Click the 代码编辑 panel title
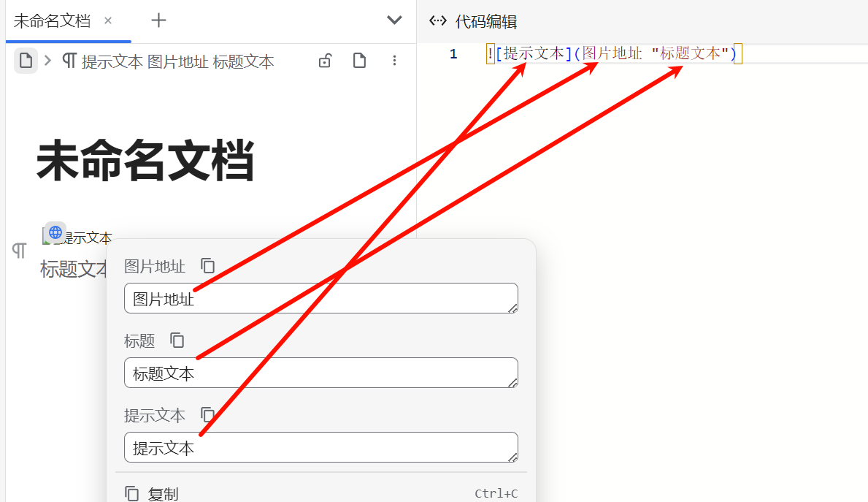This screenshot has width=868, height=502. pos(486,22)
